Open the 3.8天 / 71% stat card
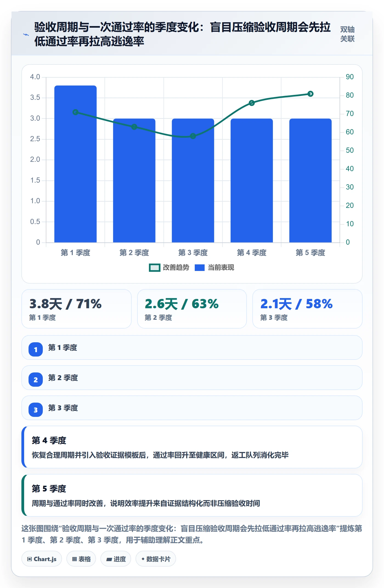The image size is (384, 588). (77, 309)
